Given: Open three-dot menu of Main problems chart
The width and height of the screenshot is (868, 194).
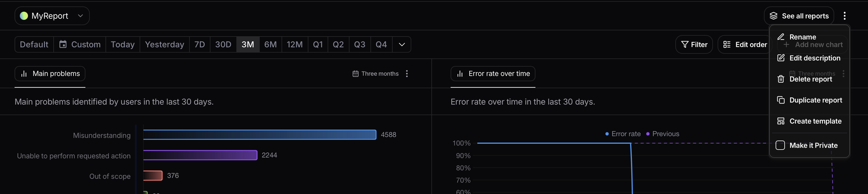Looking at the screenshot, I should pos(407,74).
